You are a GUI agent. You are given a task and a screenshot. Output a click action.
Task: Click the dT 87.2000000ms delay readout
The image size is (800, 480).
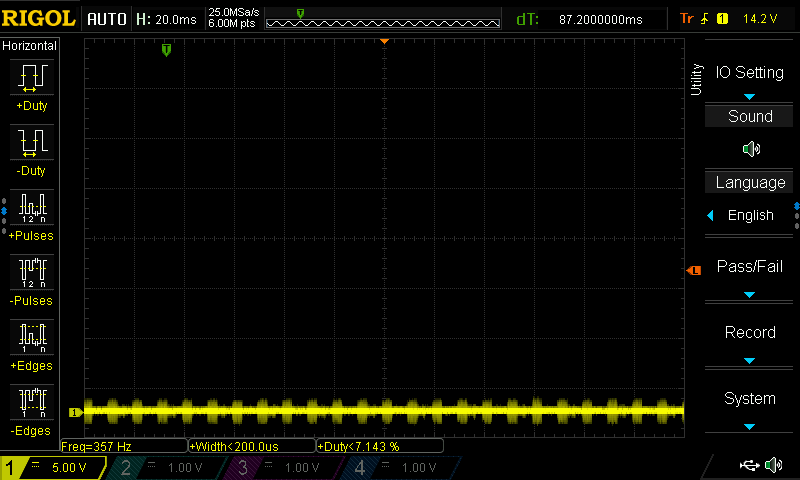point(580,19)
